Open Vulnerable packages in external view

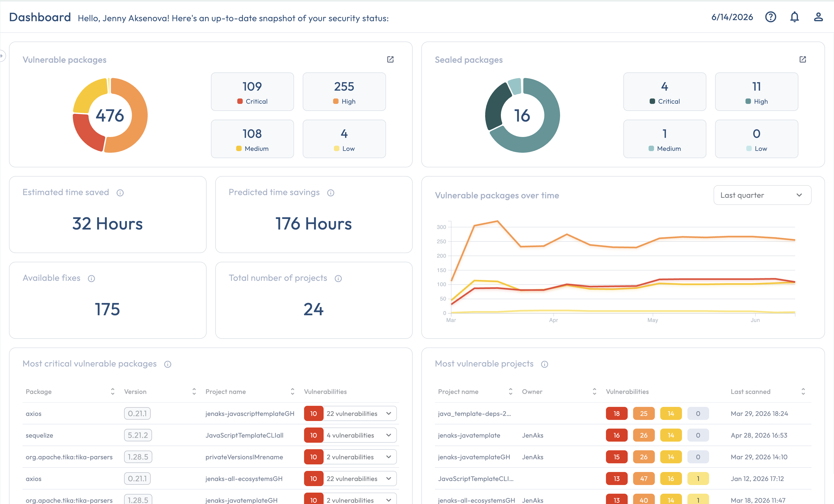click(390, 59)
